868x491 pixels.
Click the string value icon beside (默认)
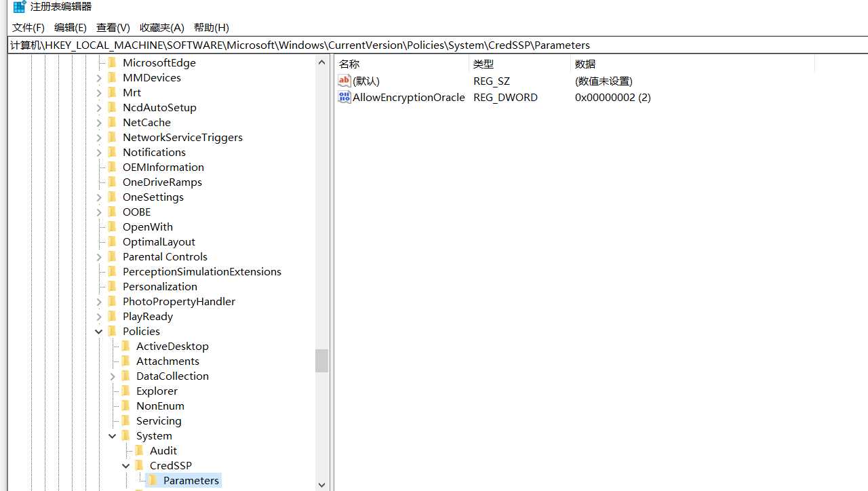coord(344,81)
